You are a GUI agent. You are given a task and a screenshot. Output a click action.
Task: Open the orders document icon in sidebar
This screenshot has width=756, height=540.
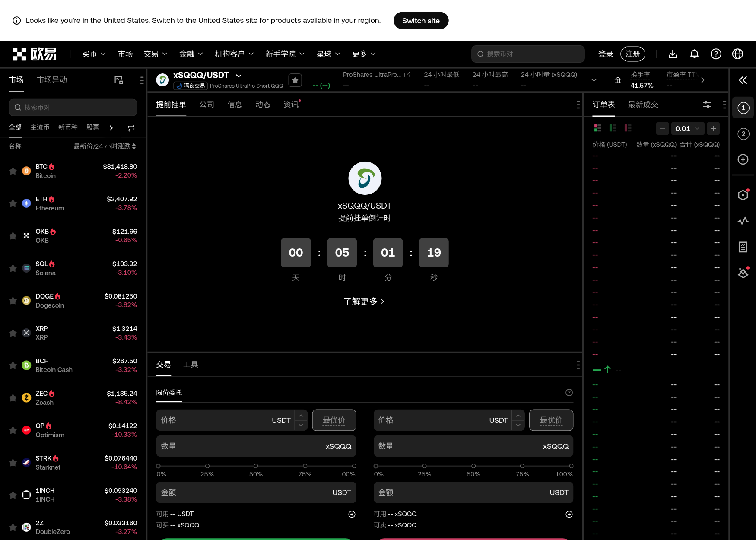pyautogui.click(x=743, y=247)
